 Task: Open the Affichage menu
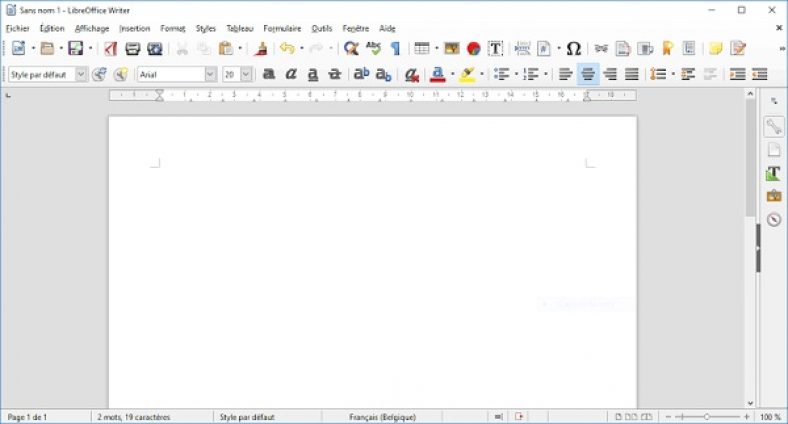(92, 29)
